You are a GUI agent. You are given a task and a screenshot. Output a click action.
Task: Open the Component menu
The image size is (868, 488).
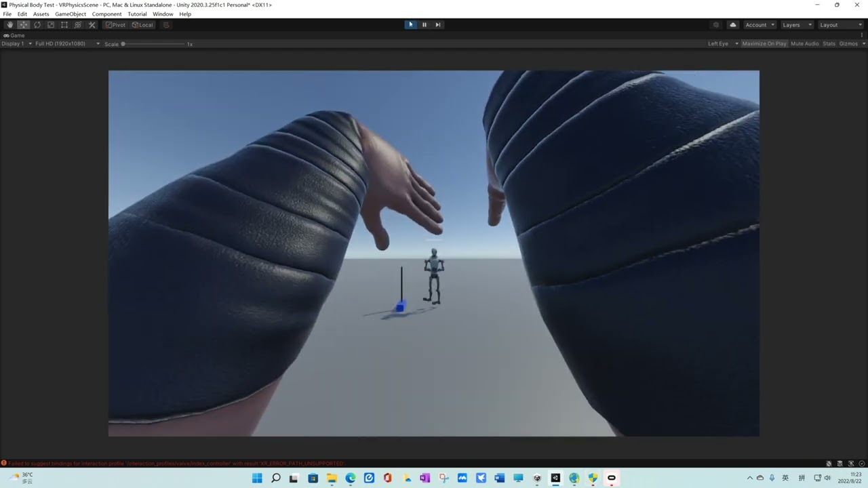[x=107, y=14]
